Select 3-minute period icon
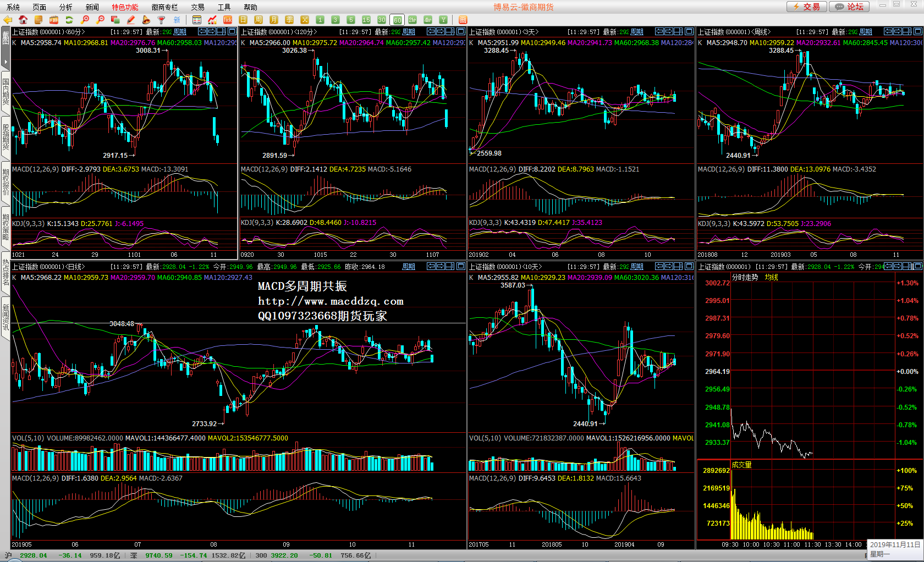The height and width of the screenshot is (562, 924). point(335,20)
